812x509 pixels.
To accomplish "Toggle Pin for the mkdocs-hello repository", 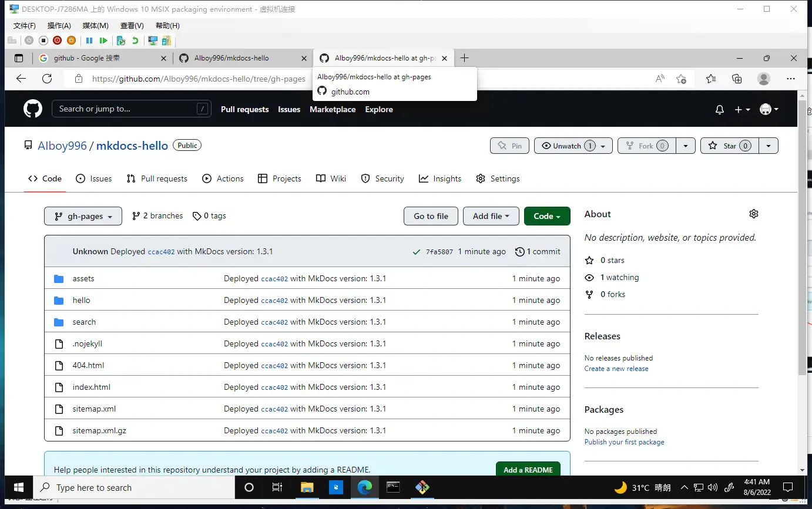I will 509,146.
